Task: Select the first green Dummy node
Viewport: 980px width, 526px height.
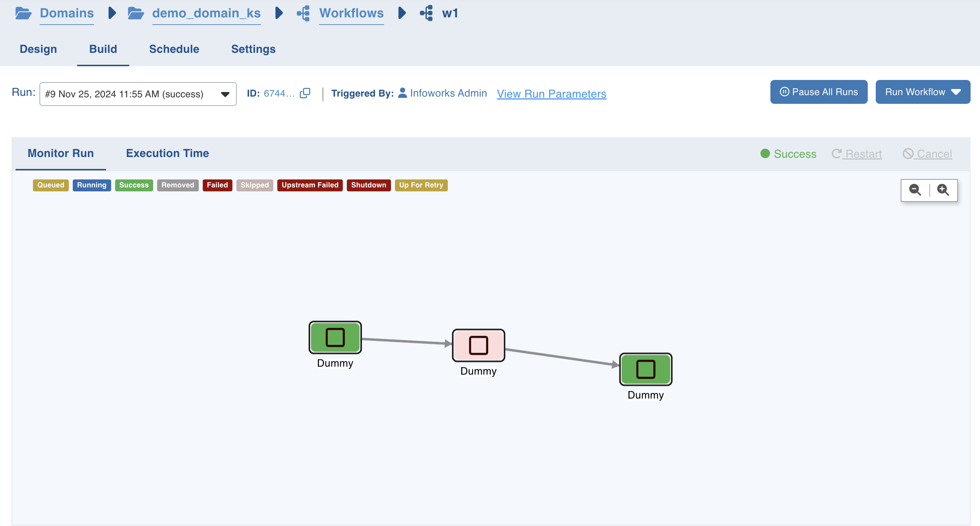Action: point(335,338)
